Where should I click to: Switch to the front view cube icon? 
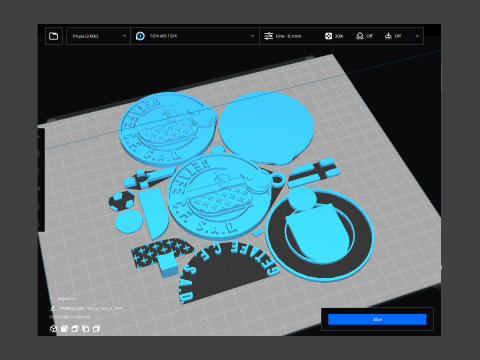pos(64,329)
